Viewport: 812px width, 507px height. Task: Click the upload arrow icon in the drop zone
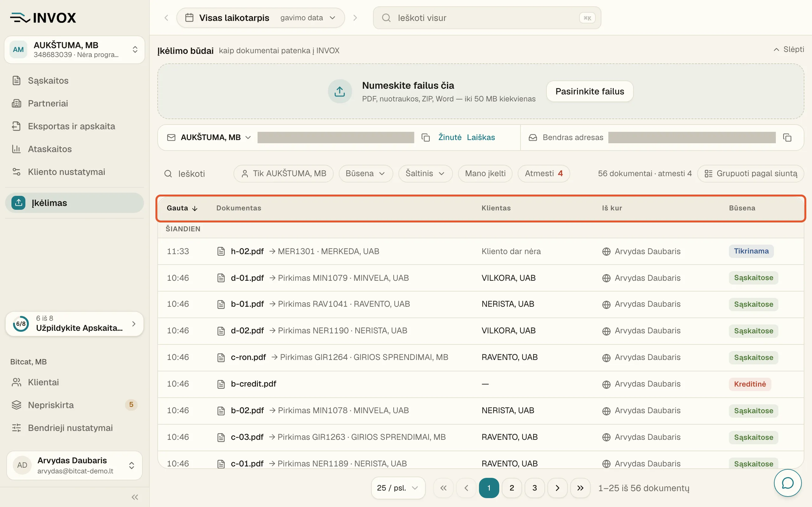click(340, 91)
